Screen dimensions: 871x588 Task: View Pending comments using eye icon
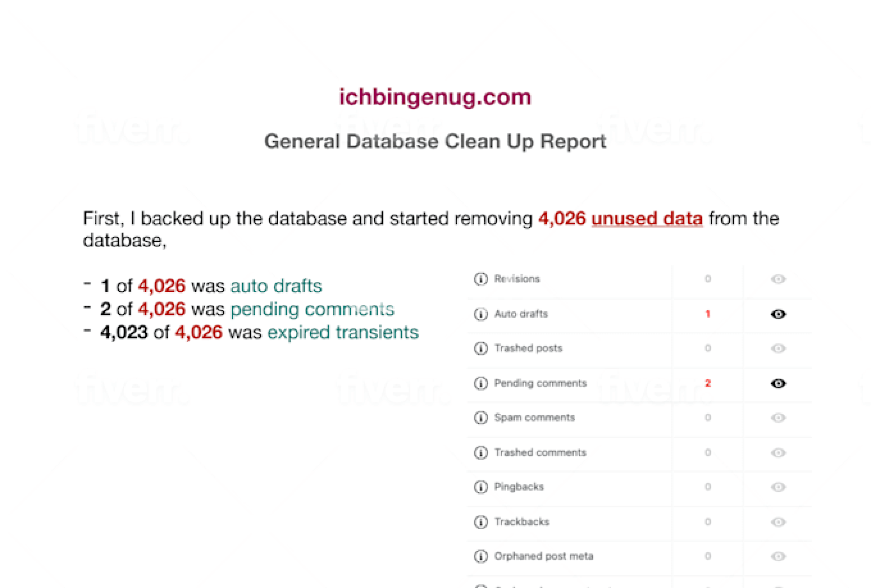778,383
